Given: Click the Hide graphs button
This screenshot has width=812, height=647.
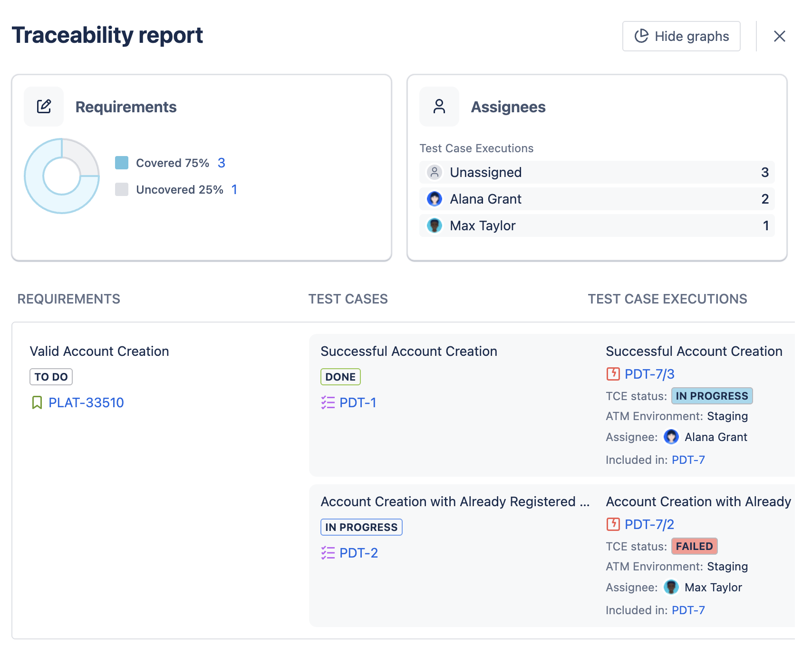Looking at the screenshot, I should 681,36.
